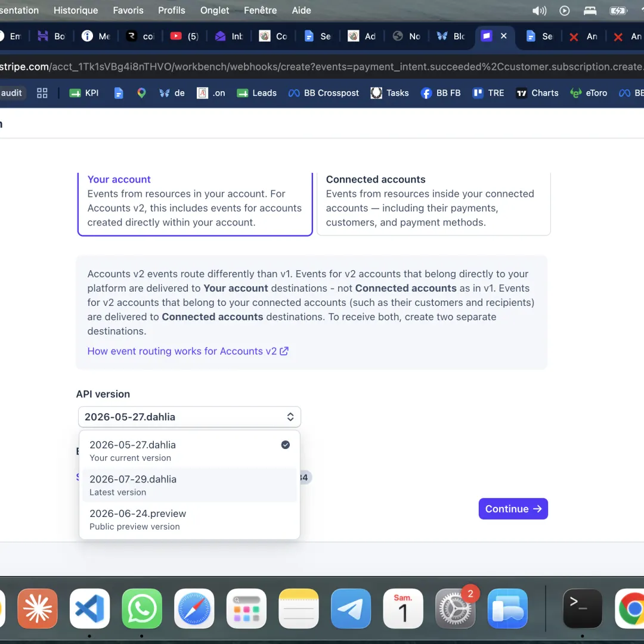Screen dimensions: 644x644
Task: Open Notes from dock
Action: tap(299, 609)
